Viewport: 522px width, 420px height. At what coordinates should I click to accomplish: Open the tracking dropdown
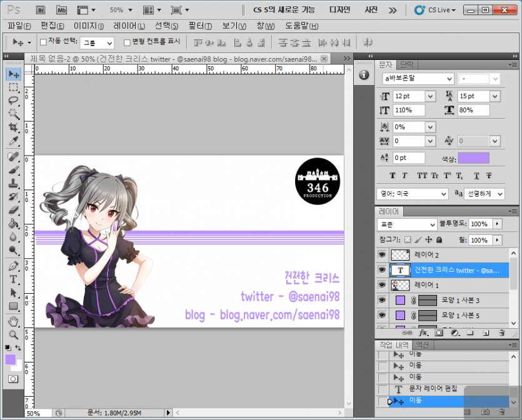point(431,141)
